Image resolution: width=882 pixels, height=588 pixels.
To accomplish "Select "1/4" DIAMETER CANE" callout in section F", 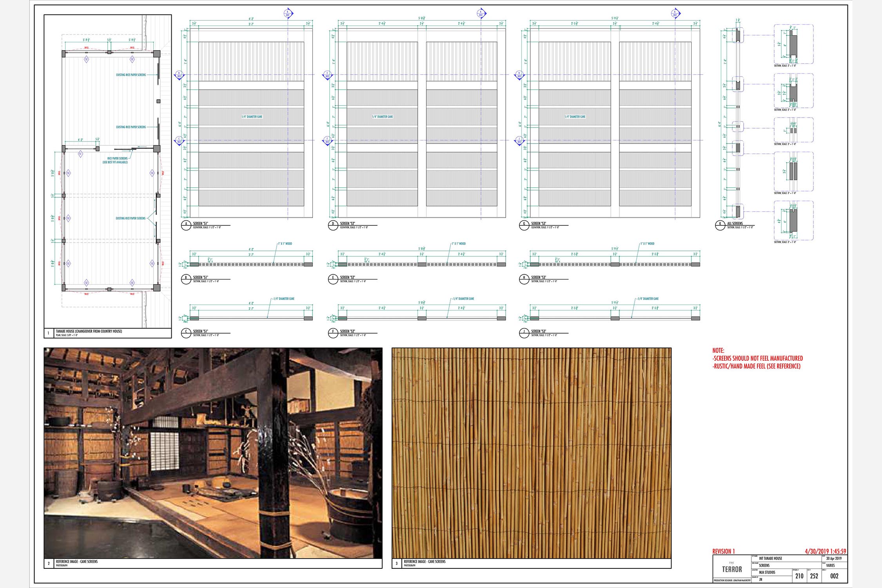I will point(463,299).
